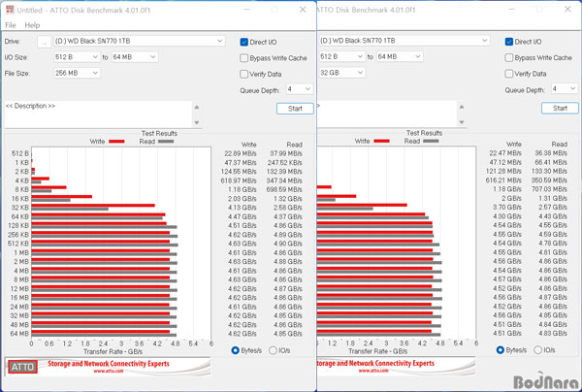Click Transfer Rate - GB/s label in left chart

[113, 351]
